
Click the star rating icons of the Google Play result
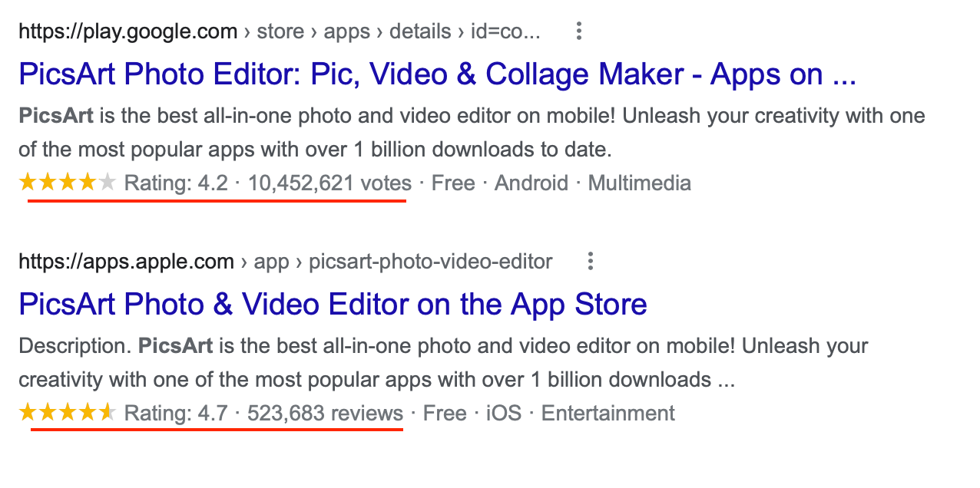pyautogui.click(x=68, y=183)
